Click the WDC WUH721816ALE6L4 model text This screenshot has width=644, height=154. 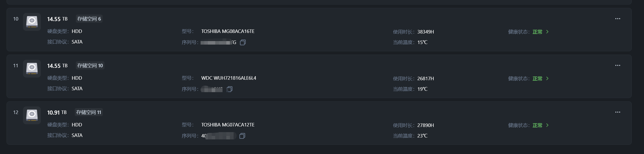pos(228,78)
